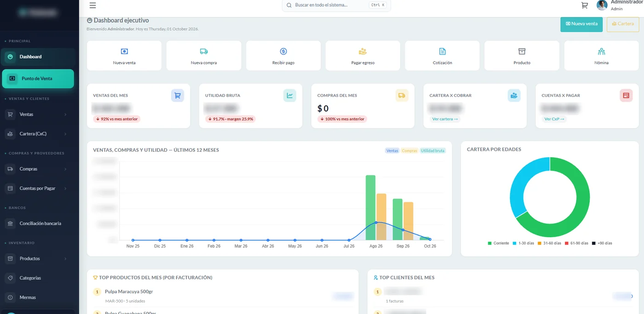Click the '92% vs mes anterior' badge

pyautogui.click(x=116, y=119)
